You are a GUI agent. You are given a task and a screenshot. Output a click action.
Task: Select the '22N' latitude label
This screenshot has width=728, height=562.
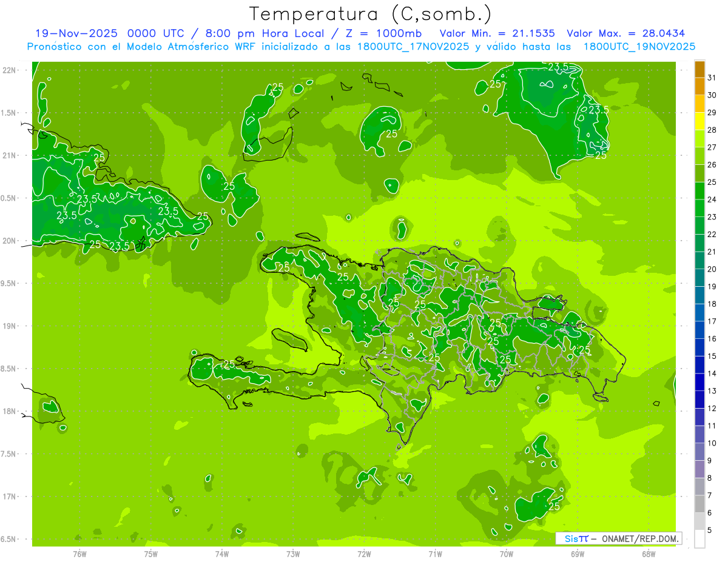point(9,70)
